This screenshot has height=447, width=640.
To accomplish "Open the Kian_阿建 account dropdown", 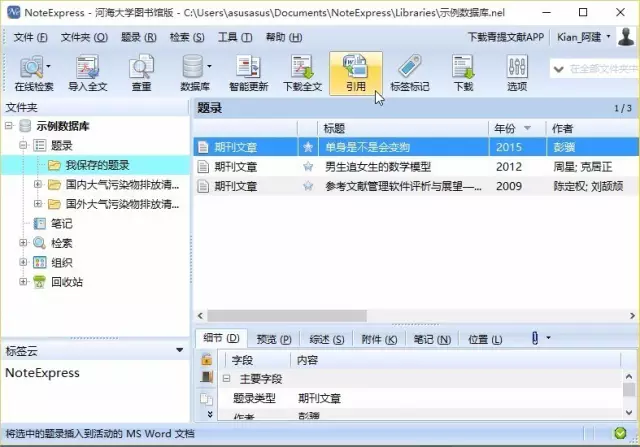I will [608, 37].
